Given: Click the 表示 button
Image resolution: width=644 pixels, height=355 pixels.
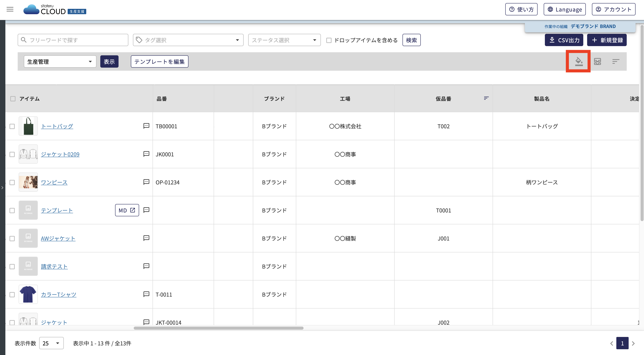Looking at the screenshot, I should click(109, 61).
